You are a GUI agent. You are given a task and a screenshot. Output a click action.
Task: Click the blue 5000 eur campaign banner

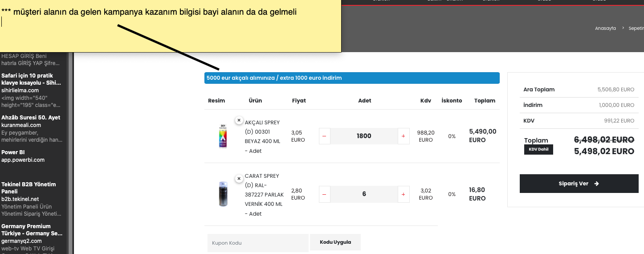[x=352, y=78]
